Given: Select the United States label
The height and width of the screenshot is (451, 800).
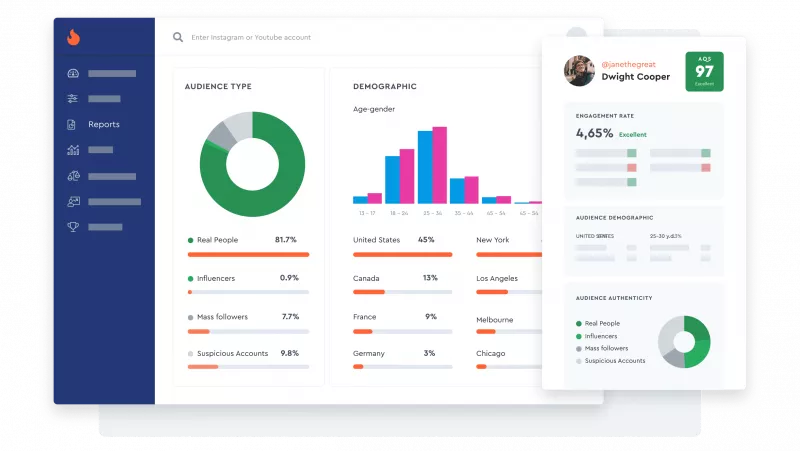Looking at the screenshot, I should (377, 240).
